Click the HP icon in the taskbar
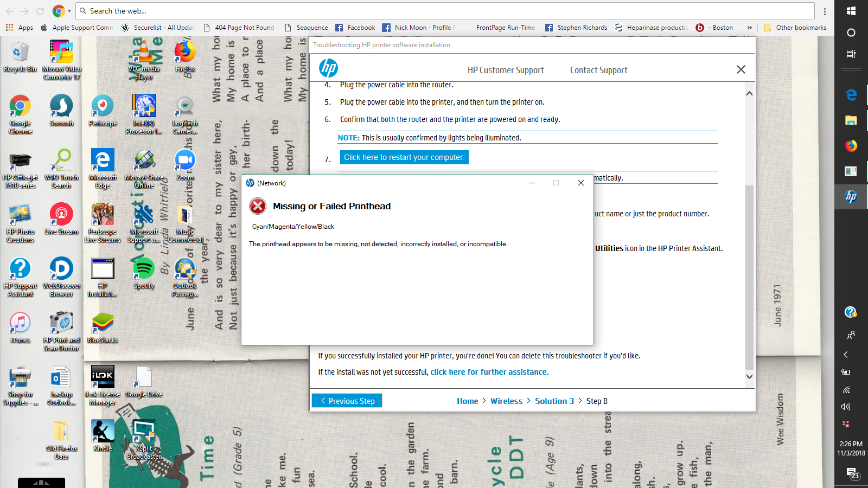The image size is (868, 488). 850,197
